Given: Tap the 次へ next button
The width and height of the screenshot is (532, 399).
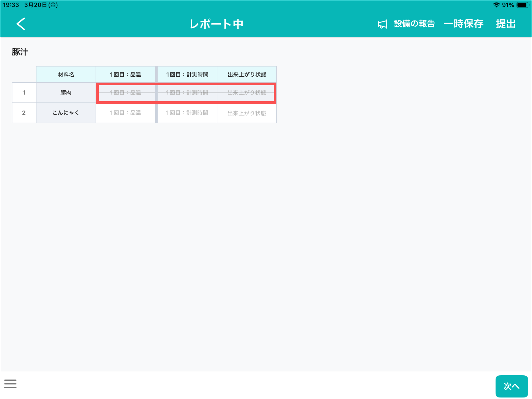Looking at the screenshot, I should (511, 386).
